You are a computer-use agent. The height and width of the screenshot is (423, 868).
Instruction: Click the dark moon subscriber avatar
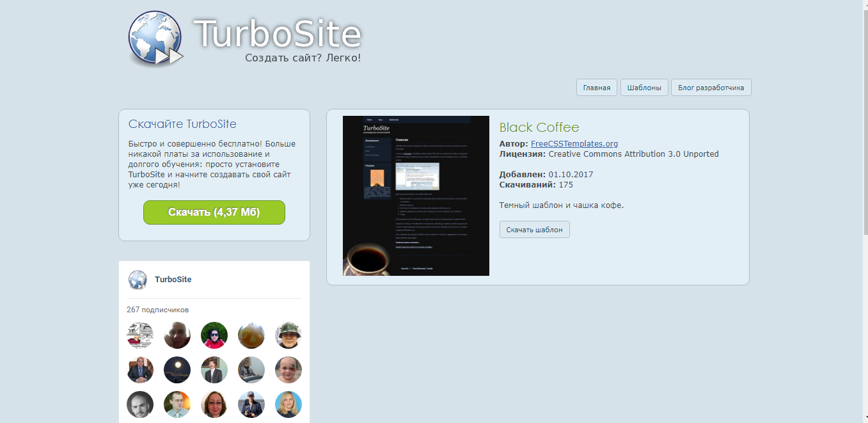coord(177,370)
